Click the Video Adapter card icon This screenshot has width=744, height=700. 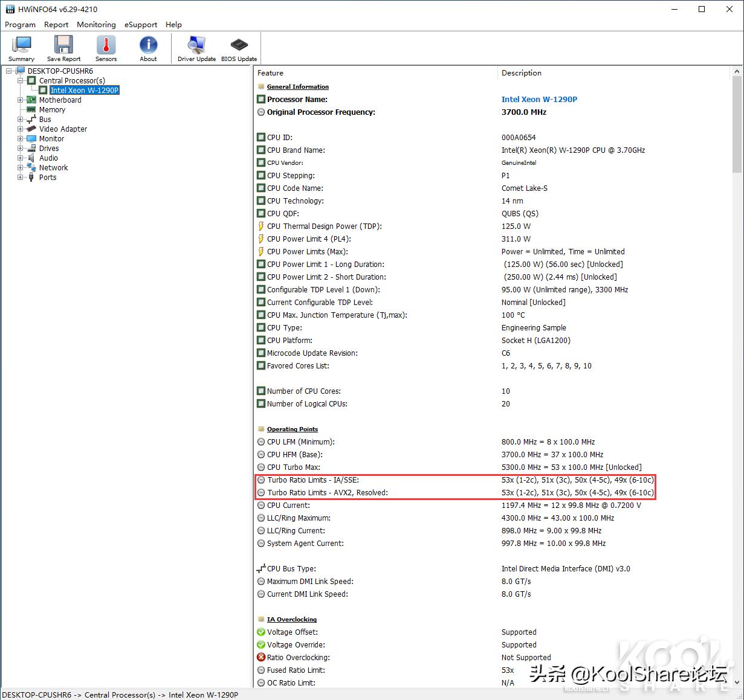[x=31, y=129]
